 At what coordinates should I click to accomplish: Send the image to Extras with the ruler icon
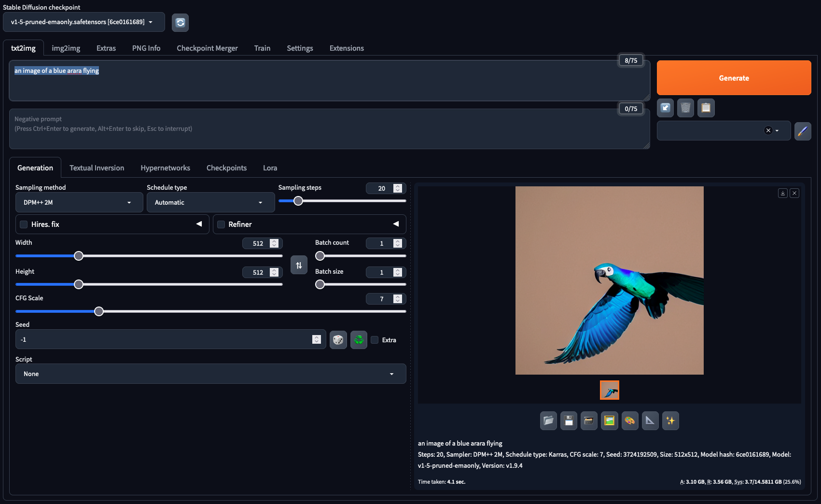650,420
